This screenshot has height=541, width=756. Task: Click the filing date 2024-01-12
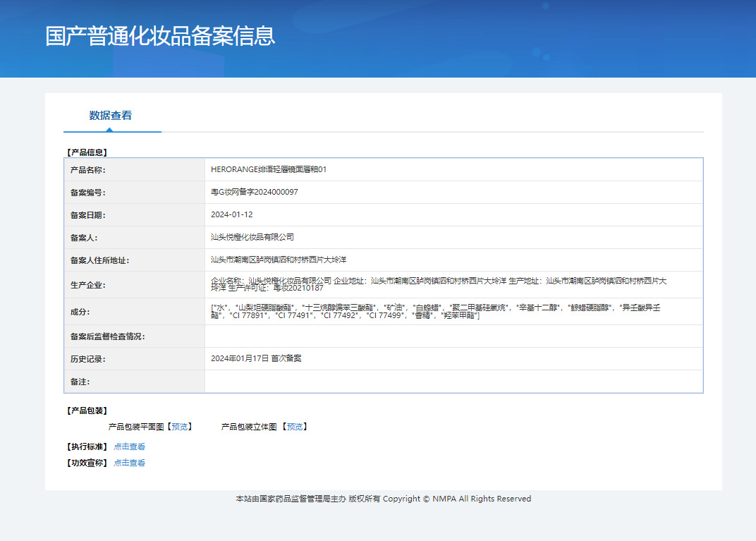point(231,214)
